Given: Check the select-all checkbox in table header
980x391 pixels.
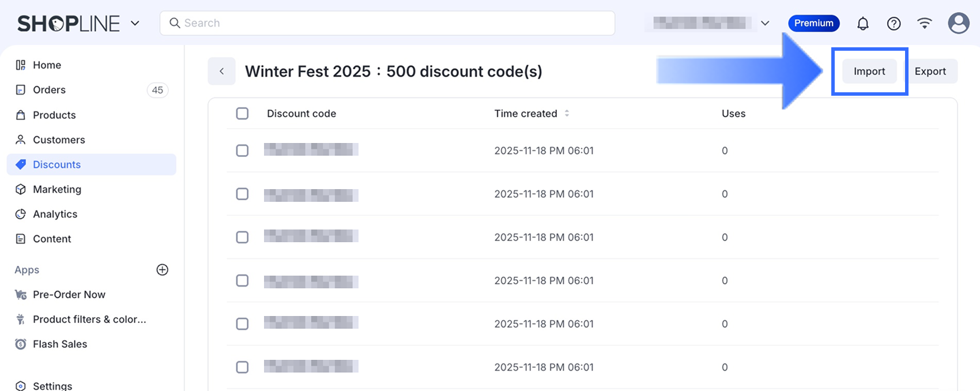Looking at the screenshot, I should click(242, 114).
